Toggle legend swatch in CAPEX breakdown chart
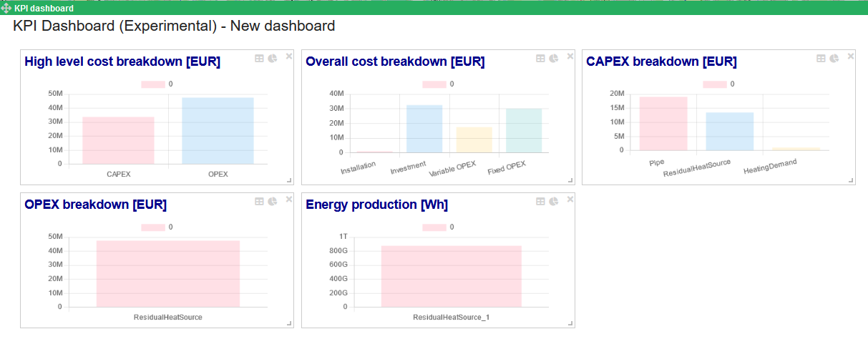The height and width of the screenshot is (344, 868). pyautogui.click(x=715, y=84)
